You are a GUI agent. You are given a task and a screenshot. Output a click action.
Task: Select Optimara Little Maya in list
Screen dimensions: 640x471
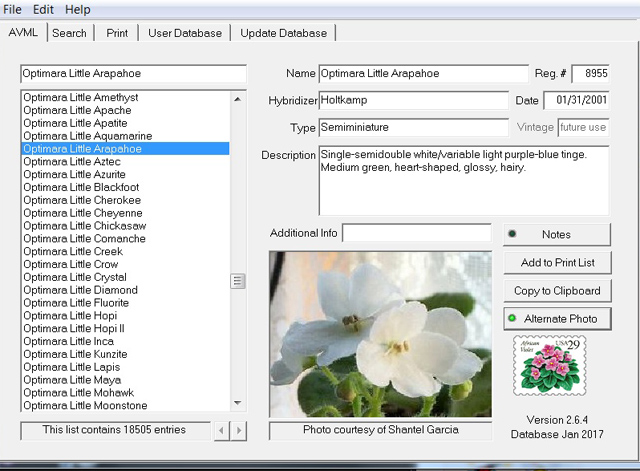(125, 380)
